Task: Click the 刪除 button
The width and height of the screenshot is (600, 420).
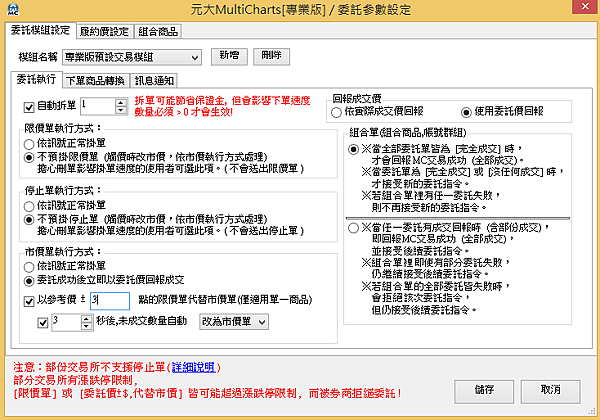Action: point(271,56)
